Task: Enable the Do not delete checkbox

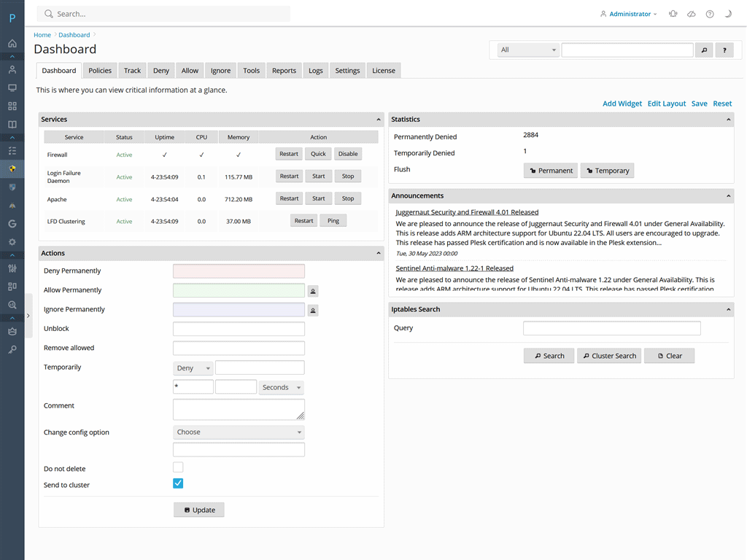Action: tap(178, 467)
